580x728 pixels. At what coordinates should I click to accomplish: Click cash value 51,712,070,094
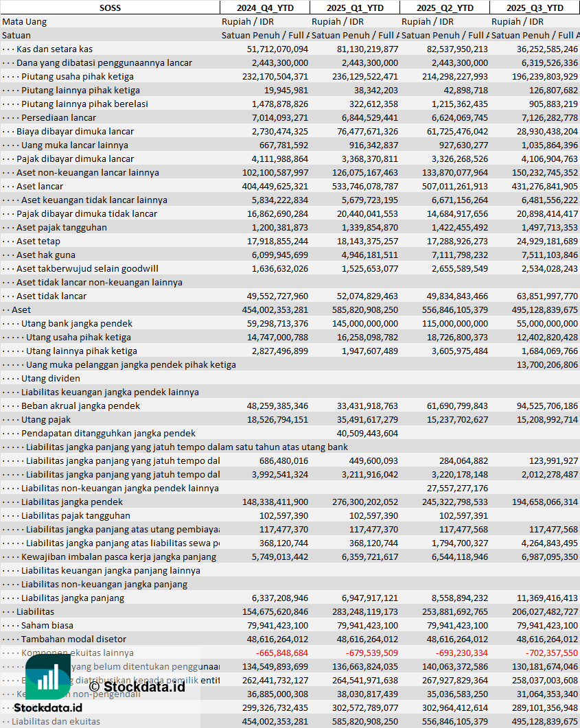(x=277, y=49)
